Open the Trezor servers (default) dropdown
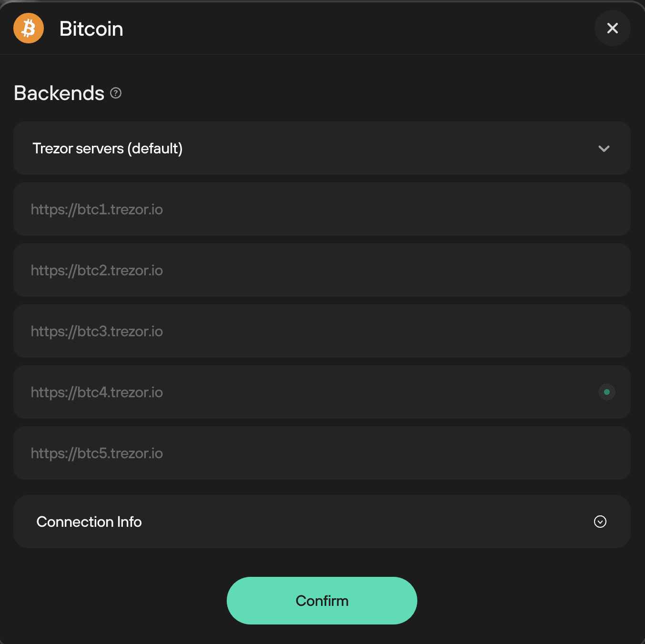 pyautogui.click(x=322, y=148)
